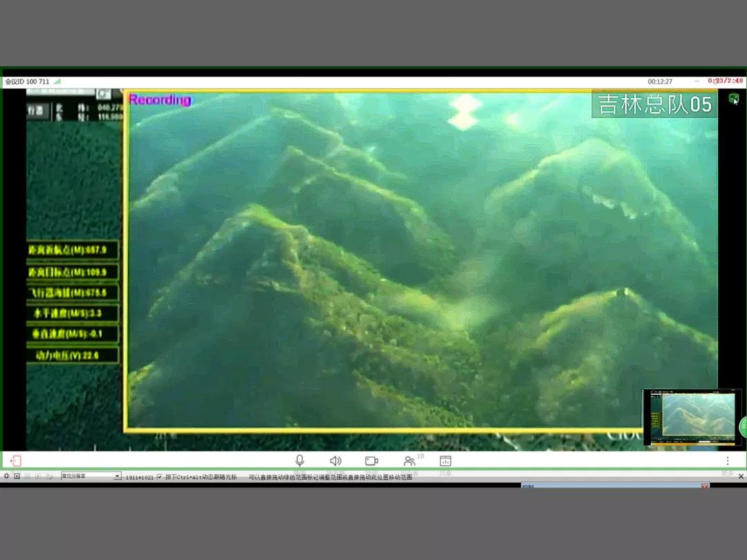The height and width of the screenshot is (560, 747).
Task: Mute the microphone in the meeting toolbar
Action: 299,460
